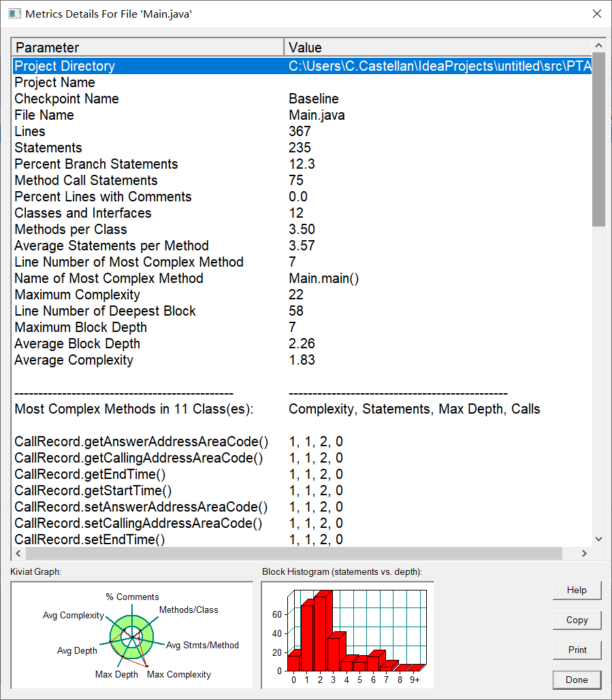Image resolution: width=612 pixels, height=700 pixels.
Task: Select the Most Complex Methods header row
Action: pos(302,409)
